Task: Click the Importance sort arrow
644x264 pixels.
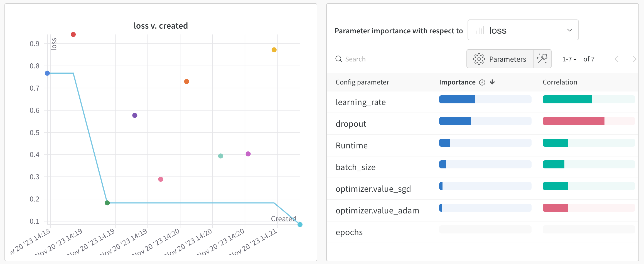Action: (492, 82)
